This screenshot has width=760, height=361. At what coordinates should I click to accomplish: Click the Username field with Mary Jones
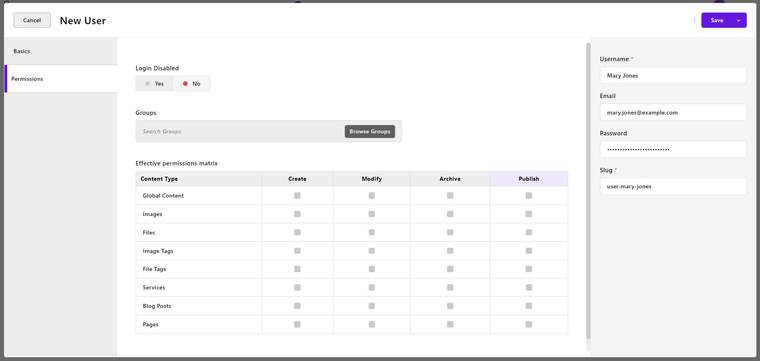[673, 76]
